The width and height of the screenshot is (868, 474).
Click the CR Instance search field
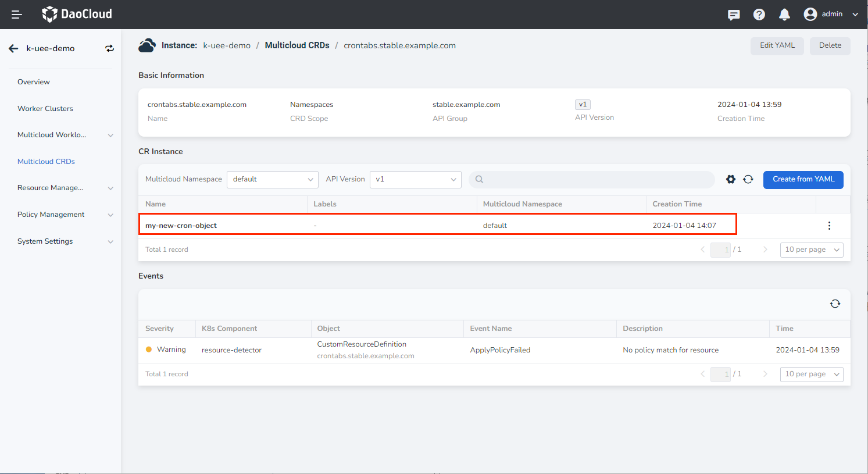click(x=592, y=179)
